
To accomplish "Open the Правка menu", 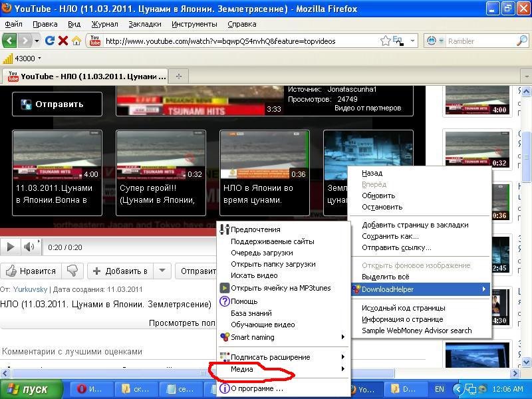I will (45, 24).
